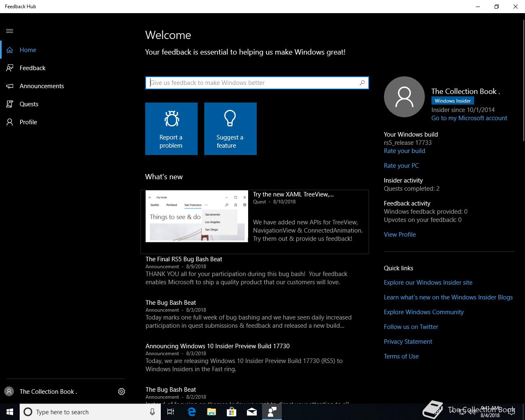The width and height of the screenshot is (525, 420).
Task: Select The Collection Book account name in sidebar
Action: pyautogui.click(x=48, y=392)
